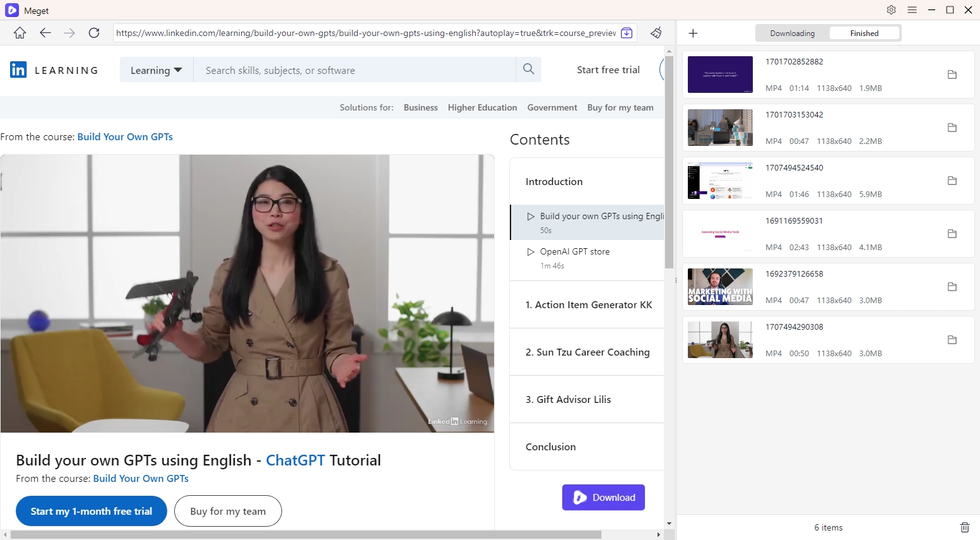
Task: Reload the current page
Action: coord(94,33)
